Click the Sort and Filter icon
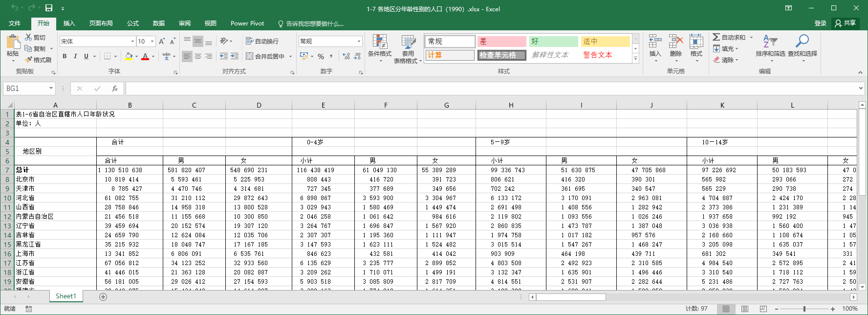Viewport: 868px width, 315px height. (770, 42)
